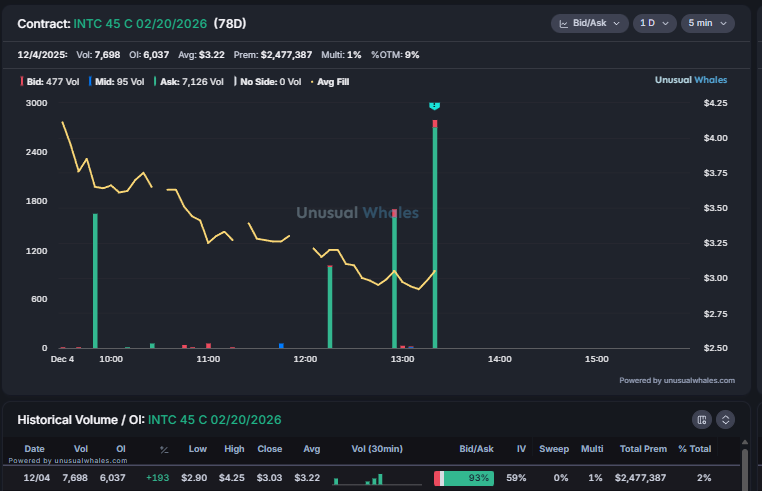
Task: Click the green volume bar near 09:50
Action: 95,281
